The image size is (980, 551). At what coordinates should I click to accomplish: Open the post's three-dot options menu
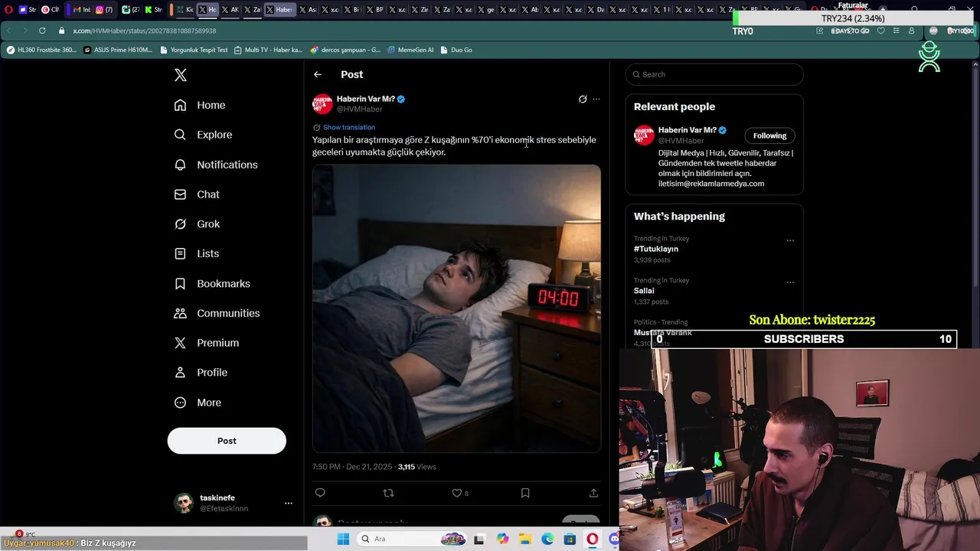point(596,99)
